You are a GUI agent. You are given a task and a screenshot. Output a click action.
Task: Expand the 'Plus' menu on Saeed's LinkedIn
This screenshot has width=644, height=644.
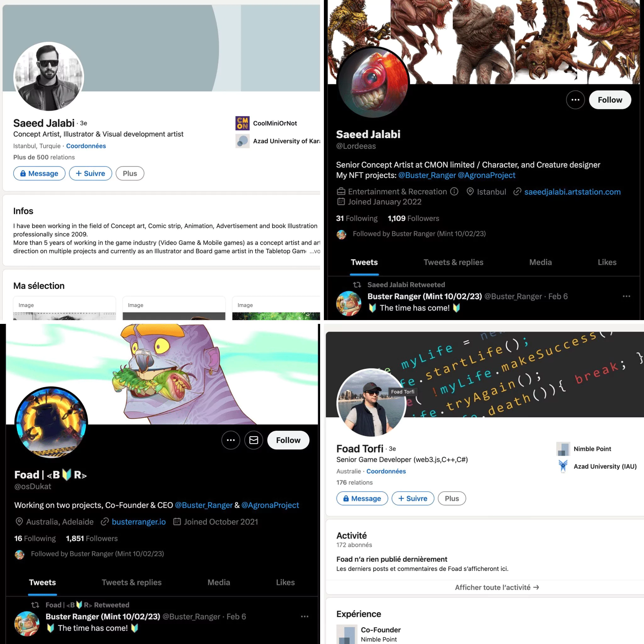(x=130, y=173)
